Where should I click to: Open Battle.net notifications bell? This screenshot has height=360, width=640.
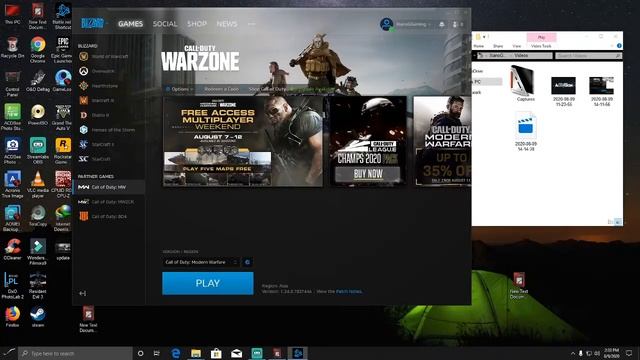point(442,24)
